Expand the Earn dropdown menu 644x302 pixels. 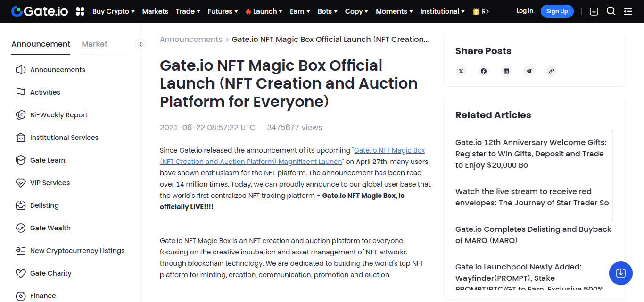pos(300,11)
